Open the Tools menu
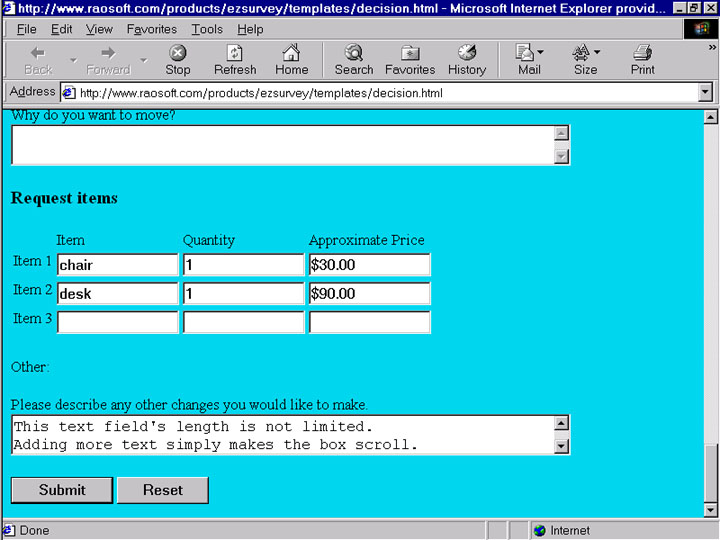This screenshot has height=540, width=720. click(207, 29)
